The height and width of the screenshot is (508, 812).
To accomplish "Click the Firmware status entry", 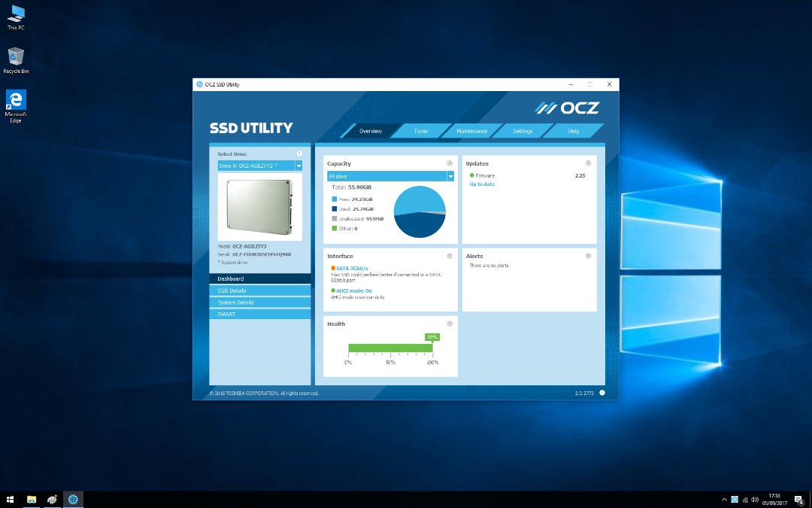I will [482, 175].
